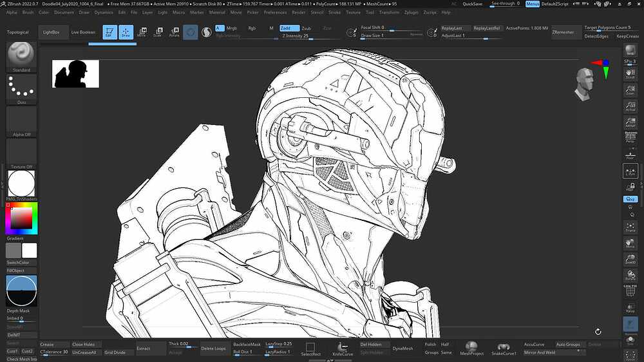644x362 pixels.
Task: Click the Rotate view icon
Action: pos(630,275)
